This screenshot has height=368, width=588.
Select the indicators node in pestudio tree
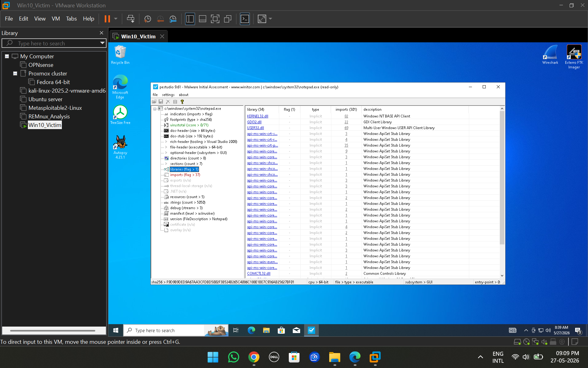[191, 114]
